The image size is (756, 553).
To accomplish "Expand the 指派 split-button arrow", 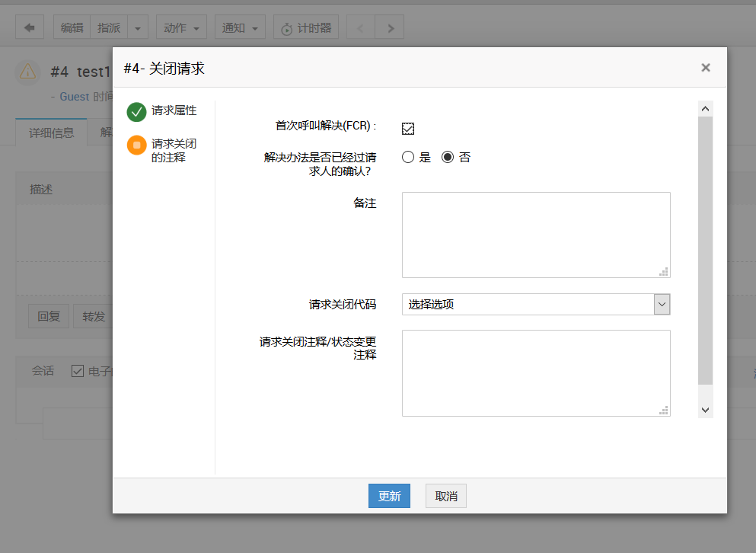I will point(137,28).
